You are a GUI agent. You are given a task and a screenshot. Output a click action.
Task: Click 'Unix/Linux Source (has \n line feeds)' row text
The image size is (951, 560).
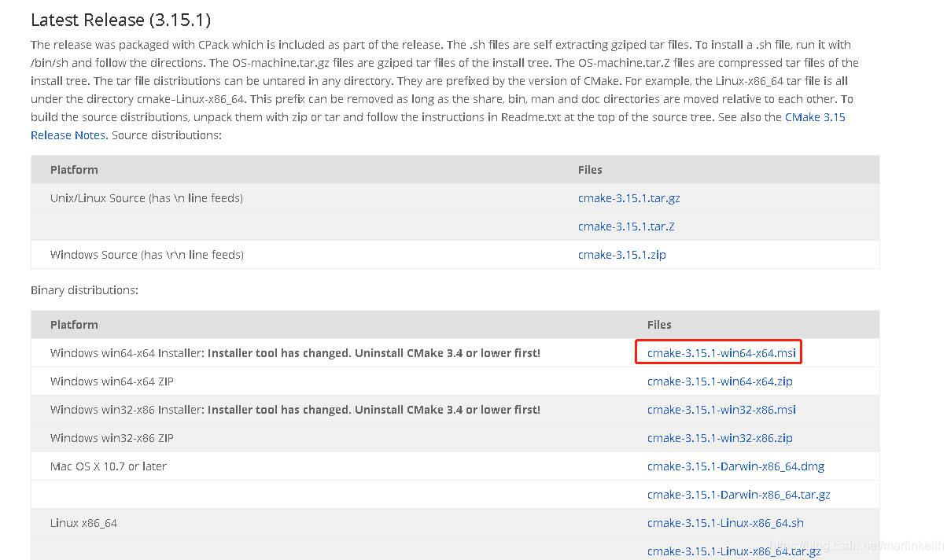point(146,198)
